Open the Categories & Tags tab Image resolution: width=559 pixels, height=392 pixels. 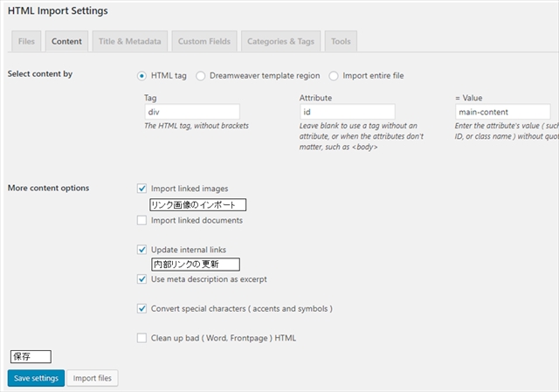point(279,41)
